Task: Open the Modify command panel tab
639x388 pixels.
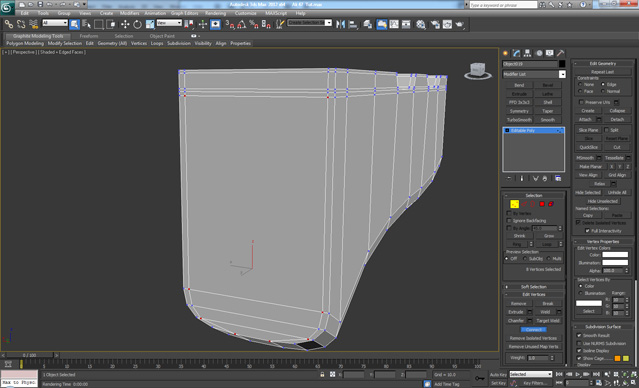Action: pos(516,53)
